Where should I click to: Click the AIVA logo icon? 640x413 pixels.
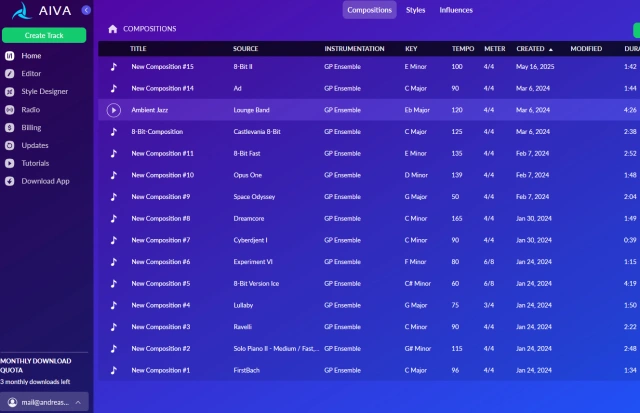pyautogui.click(x=22, y=11)
